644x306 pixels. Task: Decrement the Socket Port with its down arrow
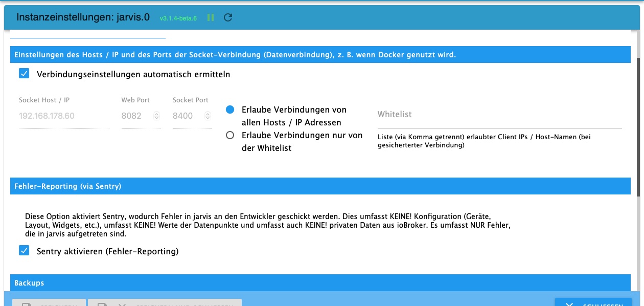point(206,118)
